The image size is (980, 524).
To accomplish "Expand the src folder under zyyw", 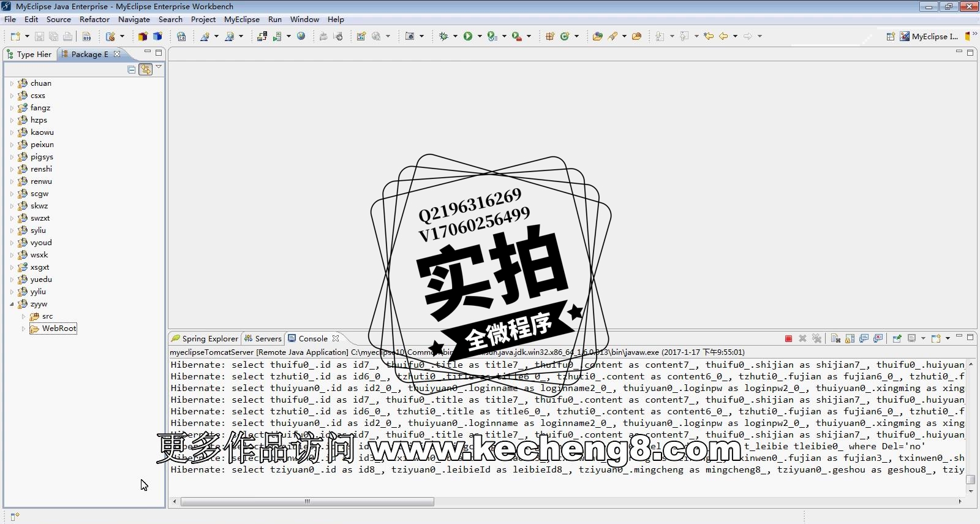I will (x=23, y=316).
